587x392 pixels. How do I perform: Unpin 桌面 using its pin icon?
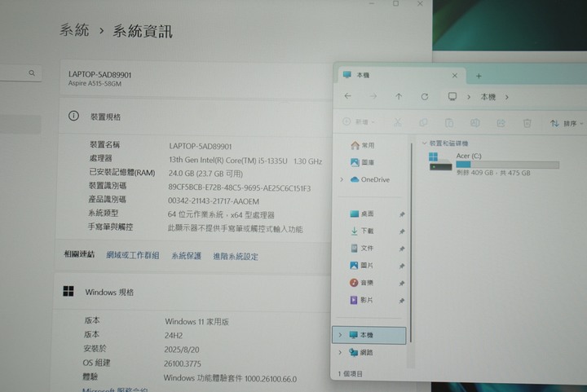[402, 214]
